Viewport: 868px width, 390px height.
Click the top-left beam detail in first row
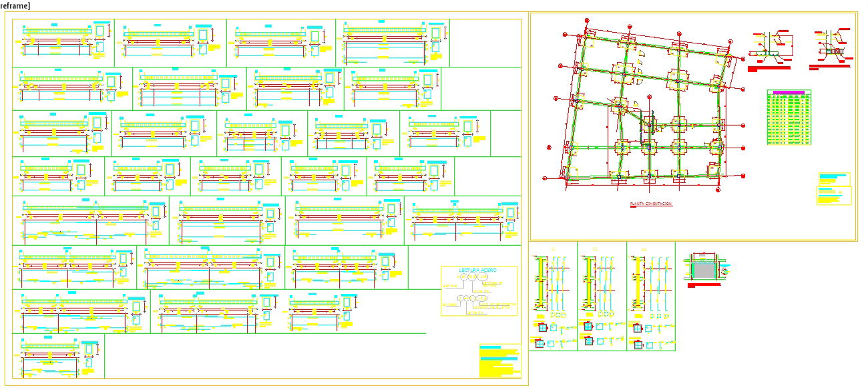pos(63,42)
